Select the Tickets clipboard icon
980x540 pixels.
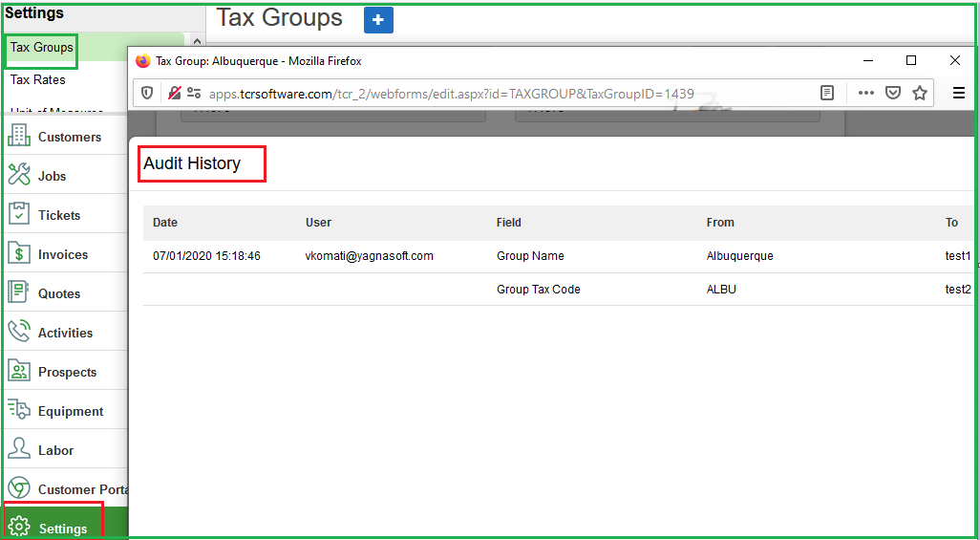click(x=19, y=215)
